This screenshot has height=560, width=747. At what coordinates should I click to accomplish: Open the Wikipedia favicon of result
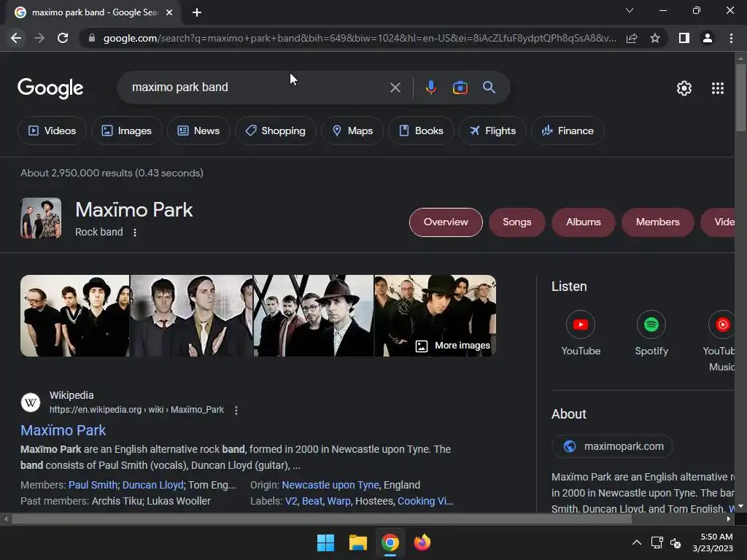coord(31,402)
